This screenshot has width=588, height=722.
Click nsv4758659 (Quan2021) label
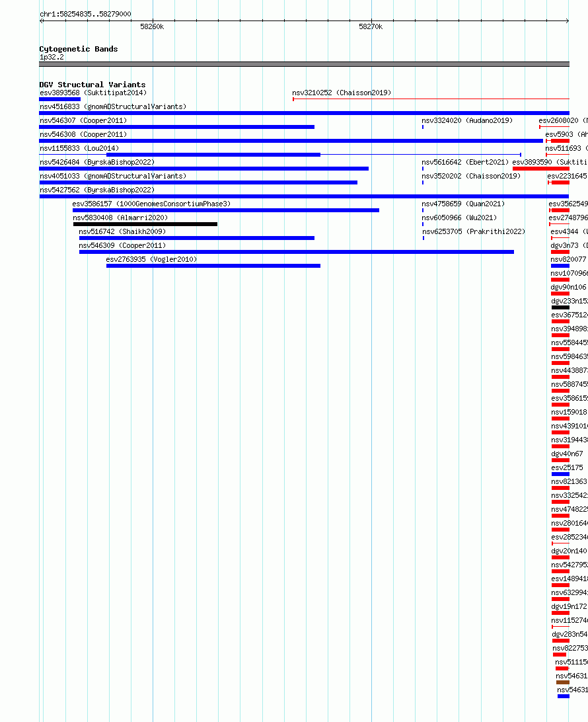point(463,204)
